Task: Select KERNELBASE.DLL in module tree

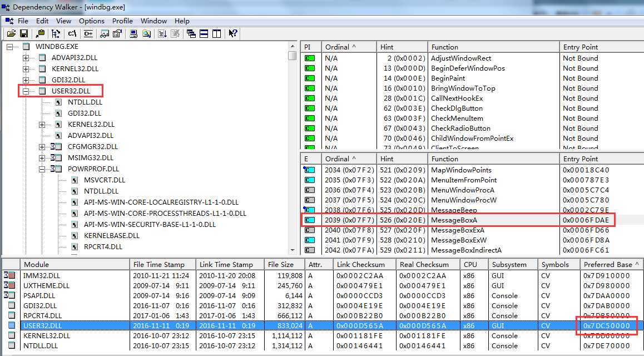Action: [x=112, y=236]
